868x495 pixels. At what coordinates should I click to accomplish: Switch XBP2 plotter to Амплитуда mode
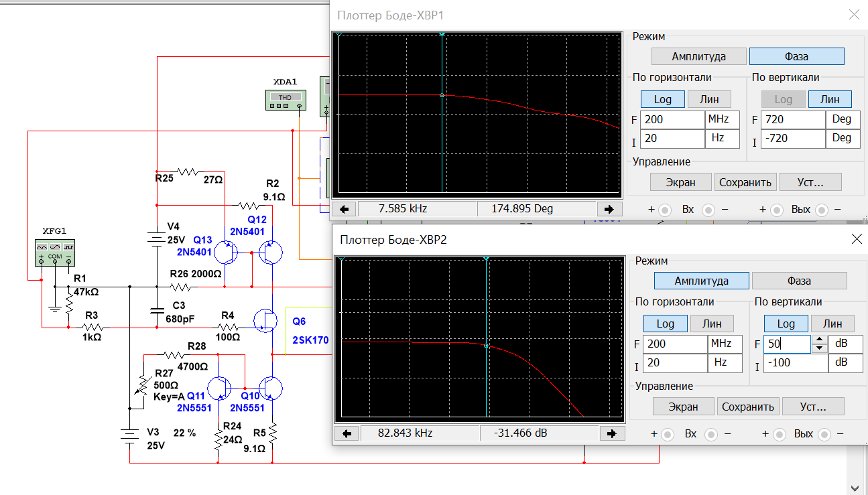tap(702, 281)
